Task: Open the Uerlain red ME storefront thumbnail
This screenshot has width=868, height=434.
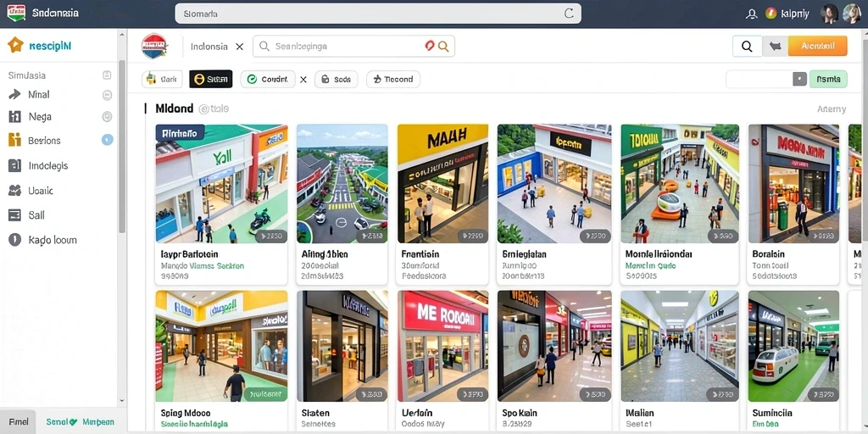Action: pyautogui.click(x=442, y=346)
